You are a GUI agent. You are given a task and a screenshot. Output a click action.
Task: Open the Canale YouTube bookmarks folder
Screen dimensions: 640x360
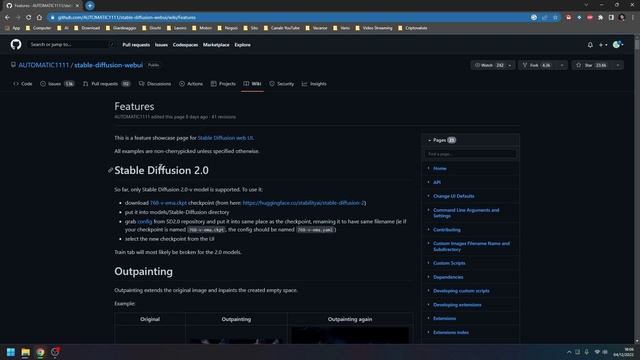click(282, 28)
